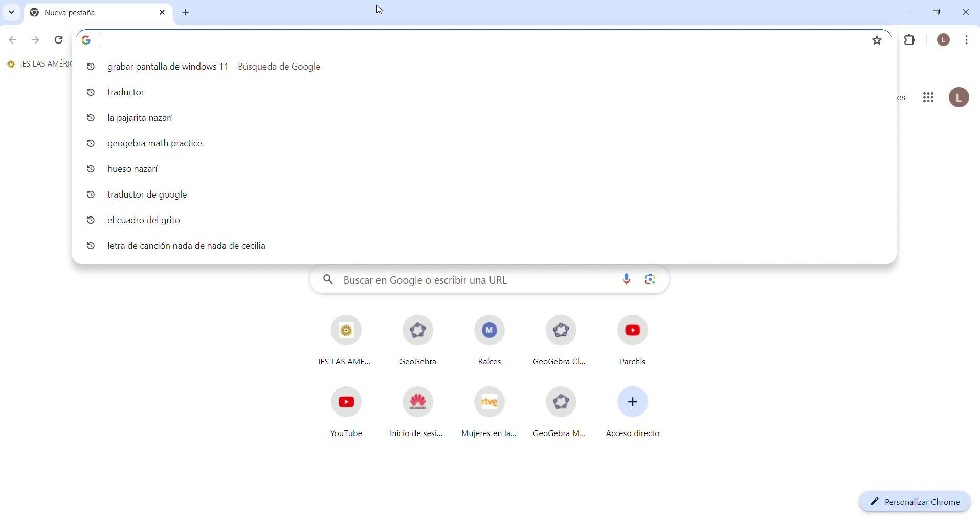Viewport: 980px width, 521px height.
Task: Add a shortcut with Acceso directo
Action: pos(633,412)
